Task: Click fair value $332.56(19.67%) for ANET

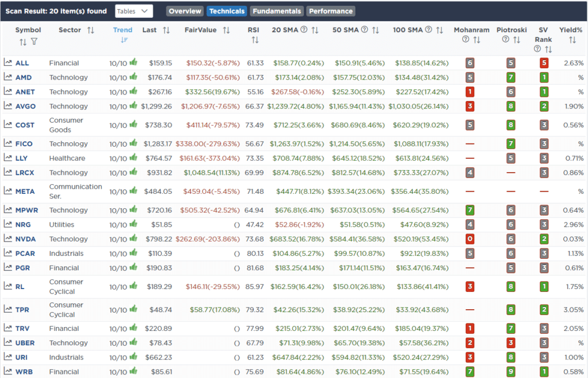Action: tap(212, 92)
